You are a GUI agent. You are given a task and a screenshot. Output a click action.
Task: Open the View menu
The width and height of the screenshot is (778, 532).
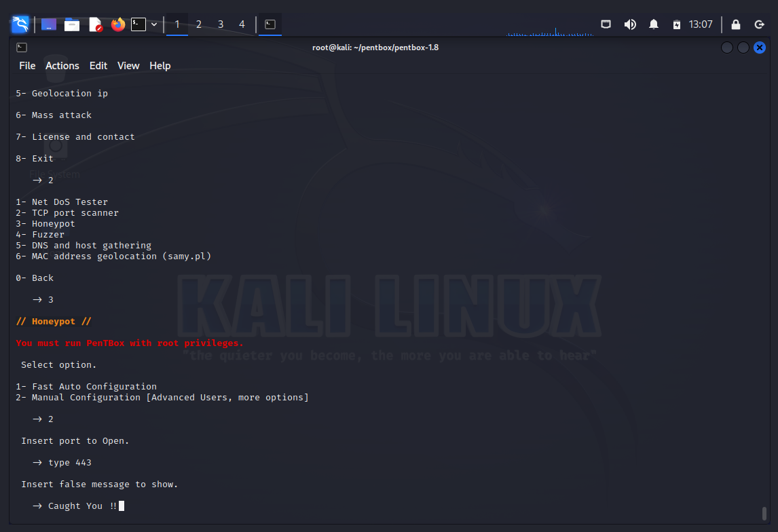pos(128,66)
